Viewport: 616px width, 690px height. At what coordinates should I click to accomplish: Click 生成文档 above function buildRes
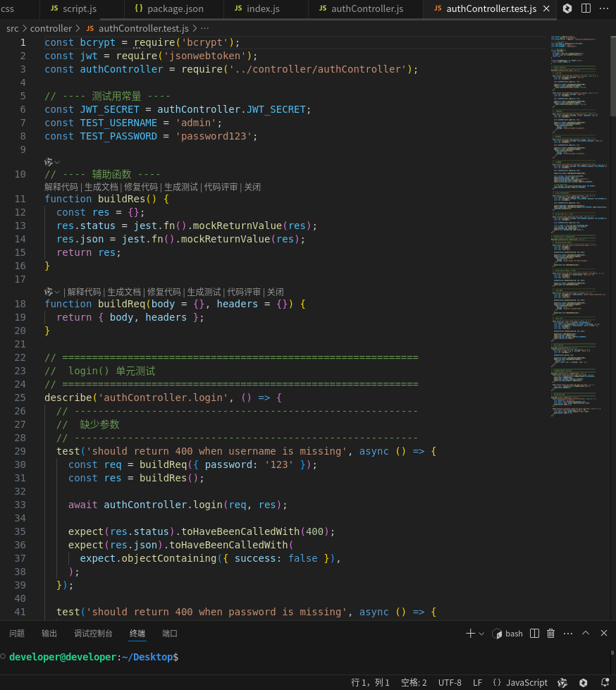click(x=101, y=187)
